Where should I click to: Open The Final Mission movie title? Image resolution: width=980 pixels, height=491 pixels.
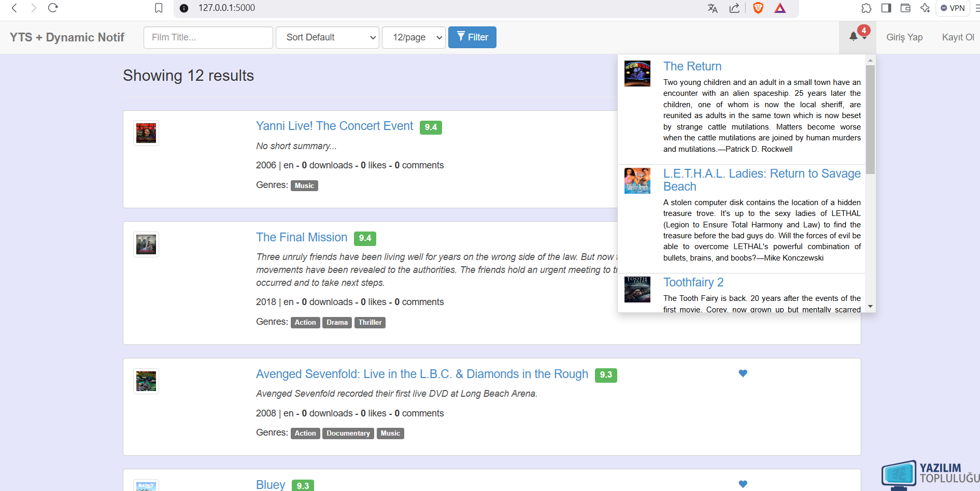[x=302, y=237]
